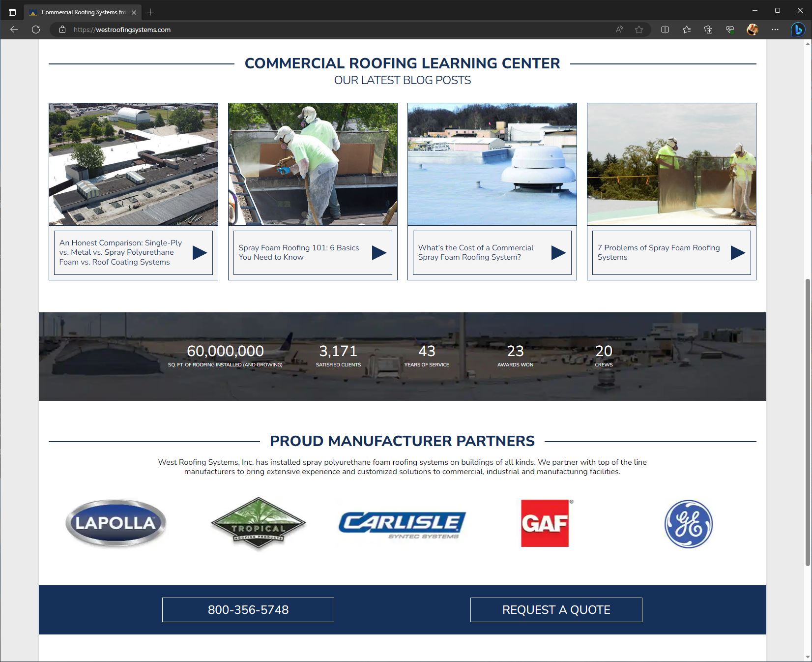Open 'What's the Cost of a Commercial' article

(x=476, y=252)
